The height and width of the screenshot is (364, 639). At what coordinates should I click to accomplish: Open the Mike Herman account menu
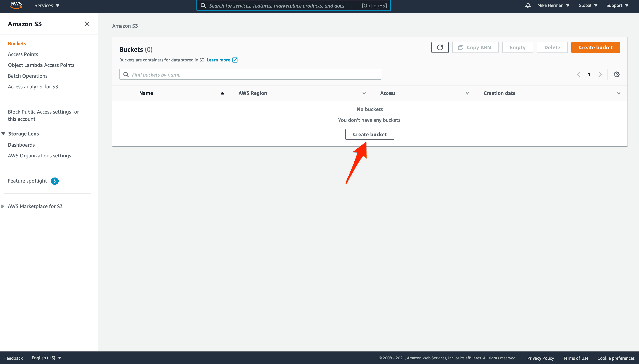click(553, 5)
